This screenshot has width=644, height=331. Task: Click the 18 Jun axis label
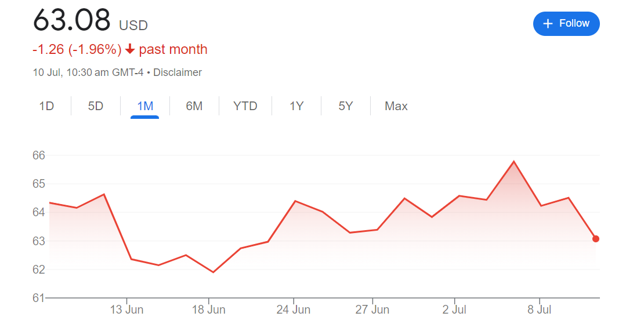[209, 310]
